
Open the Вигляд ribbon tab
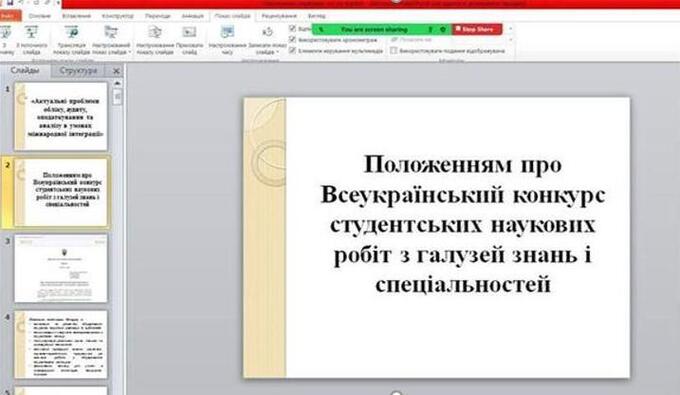(317, 16)
